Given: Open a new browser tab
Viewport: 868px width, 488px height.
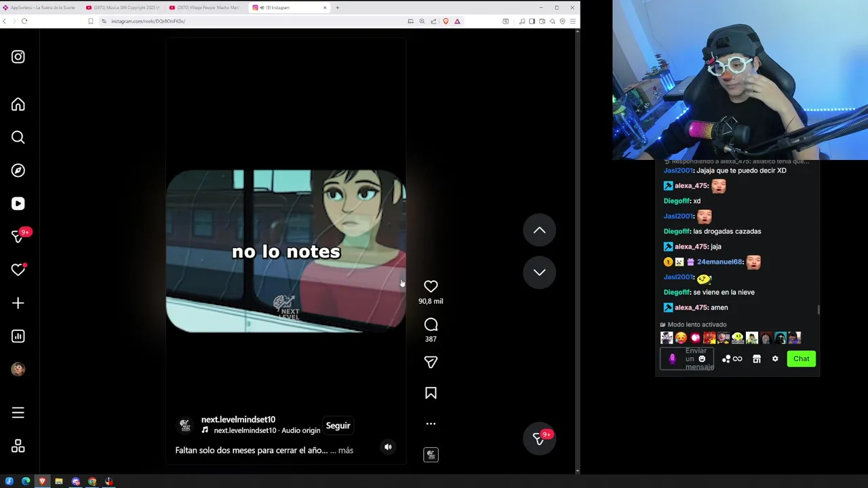Looking at the screenshot, I should click(x=337, y=7).
